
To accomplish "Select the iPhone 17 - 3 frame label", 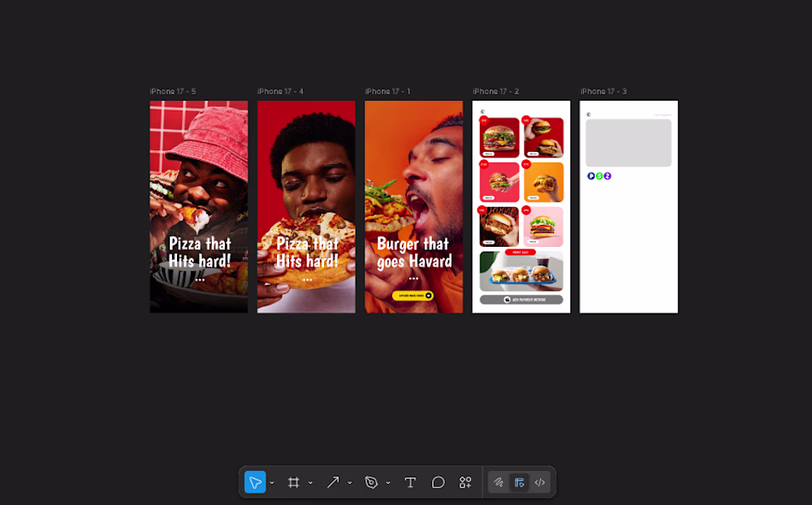I will point(603,91).
